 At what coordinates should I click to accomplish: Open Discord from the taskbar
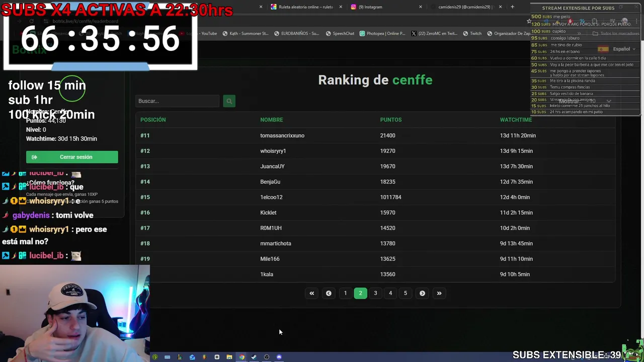(279, 357)
